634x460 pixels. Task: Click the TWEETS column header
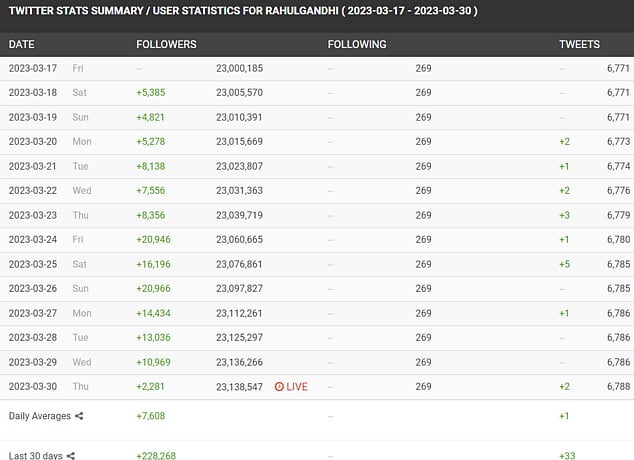coord(579,44)
